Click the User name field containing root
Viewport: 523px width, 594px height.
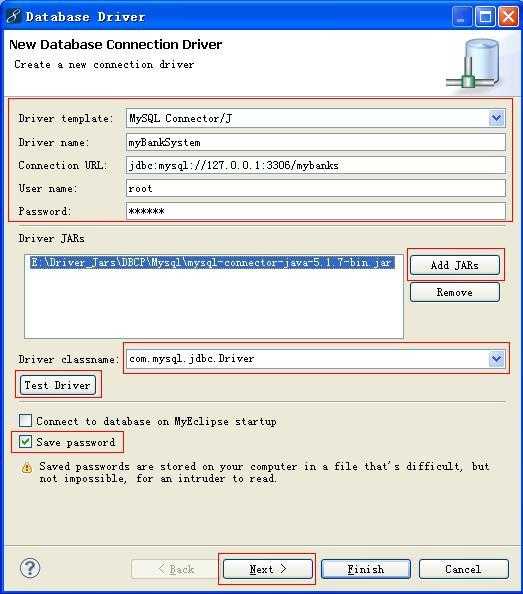pyautogui.click(x=316, y=188)
